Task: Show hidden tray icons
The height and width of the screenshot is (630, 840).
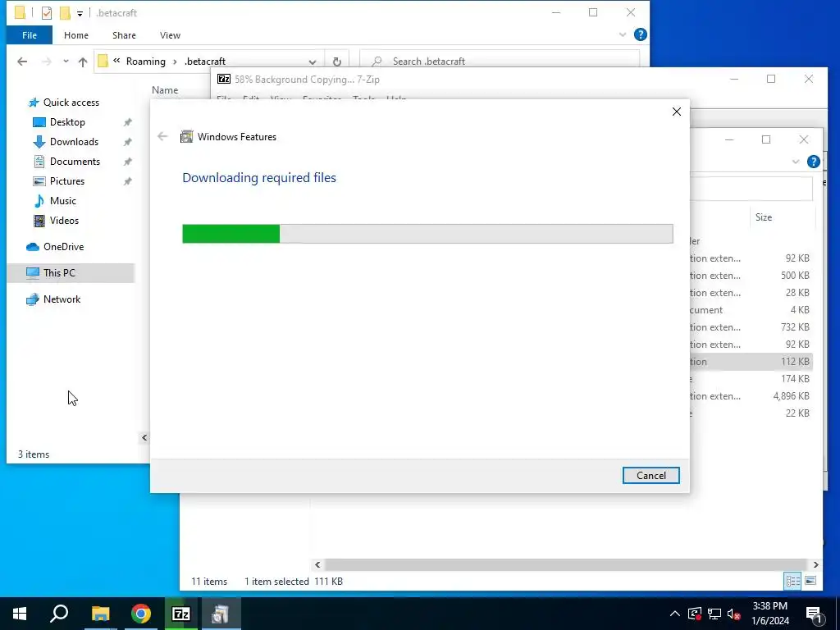Action: 675,614
